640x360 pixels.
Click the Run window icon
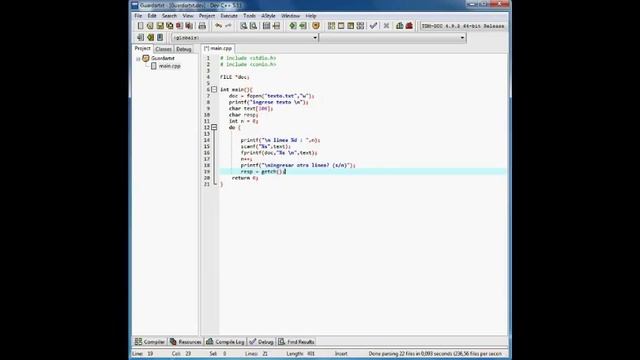pos(341,26)
